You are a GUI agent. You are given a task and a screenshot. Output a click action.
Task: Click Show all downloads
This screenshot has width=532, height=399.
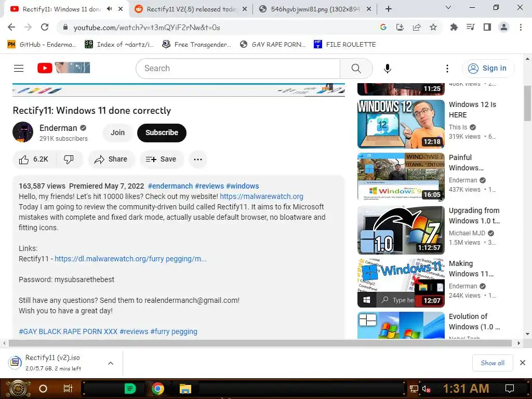click(493, 363)
